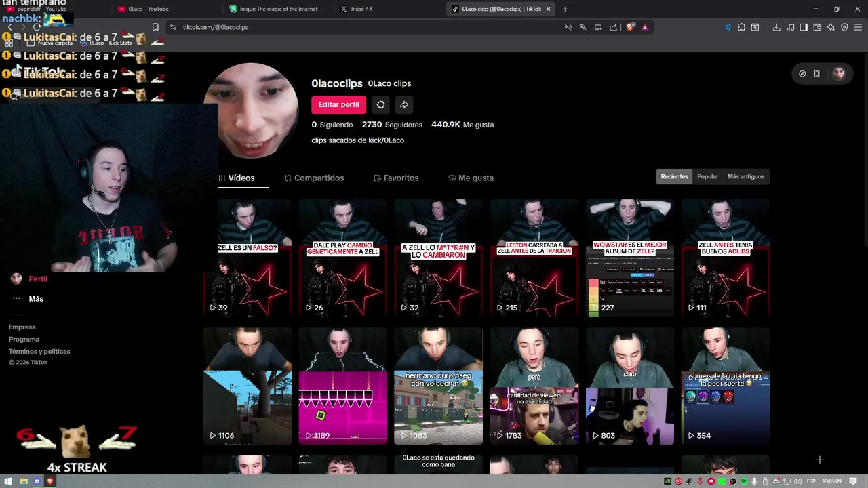
Task: Click the bookmark icon by address bar
Action: click(x=155, y=27)
